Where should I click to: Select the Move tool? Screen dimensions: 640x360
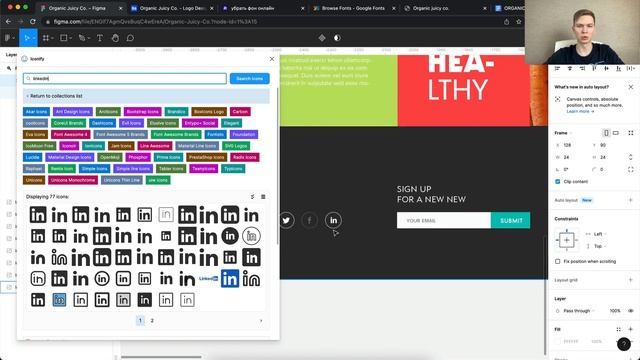coord(26,38)
